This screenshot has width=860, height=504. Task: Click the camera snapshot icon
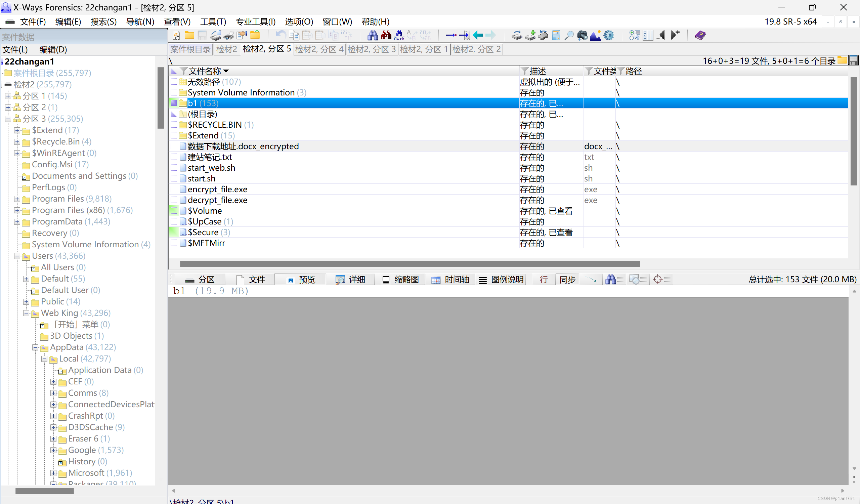tap(582, 35)
